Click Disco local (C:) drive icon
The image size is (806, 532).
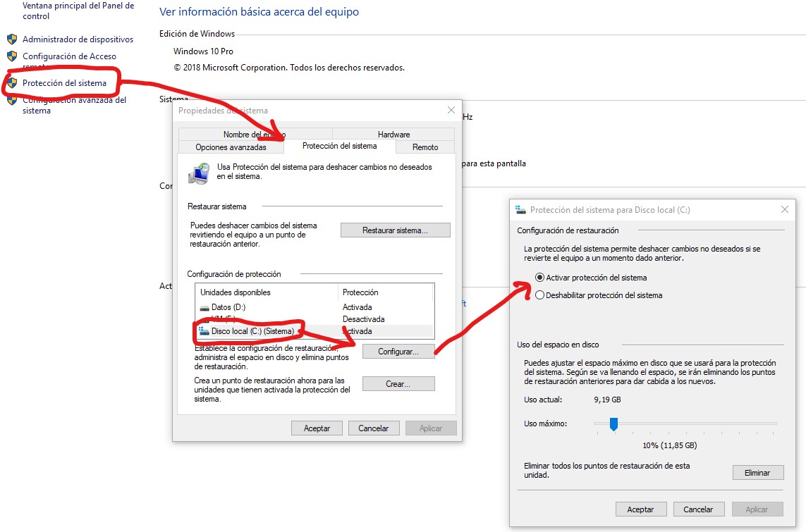pos(204,331)
